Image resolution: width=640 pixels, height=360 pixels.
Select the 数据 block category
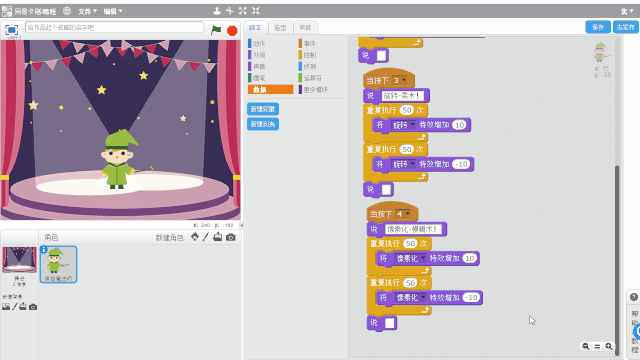(x=270, y=89)
